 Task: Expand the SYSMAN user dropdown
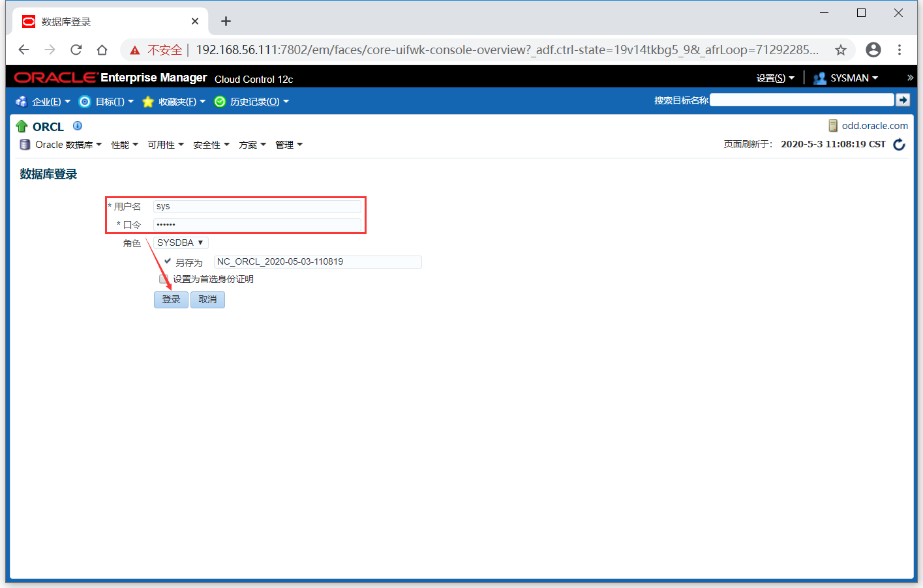coord(854,78)
